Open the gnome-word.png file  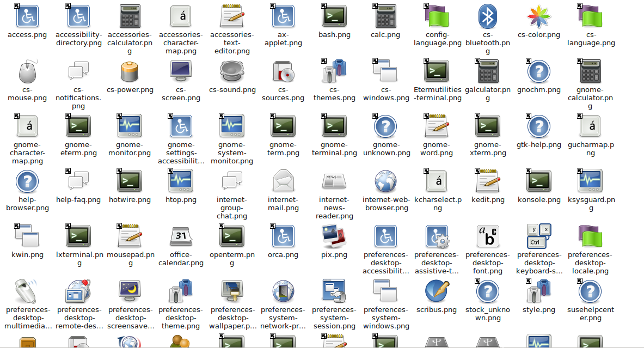437,126
